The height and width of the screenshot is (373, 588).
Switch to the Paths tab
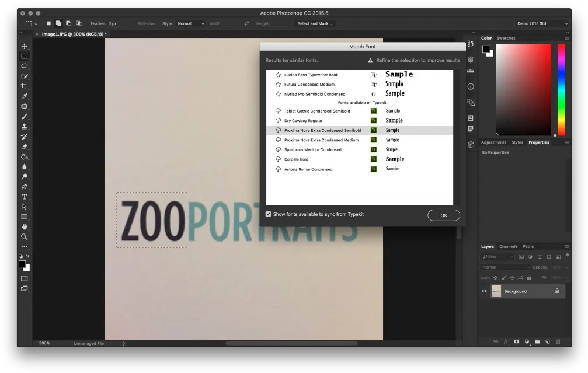528,247
